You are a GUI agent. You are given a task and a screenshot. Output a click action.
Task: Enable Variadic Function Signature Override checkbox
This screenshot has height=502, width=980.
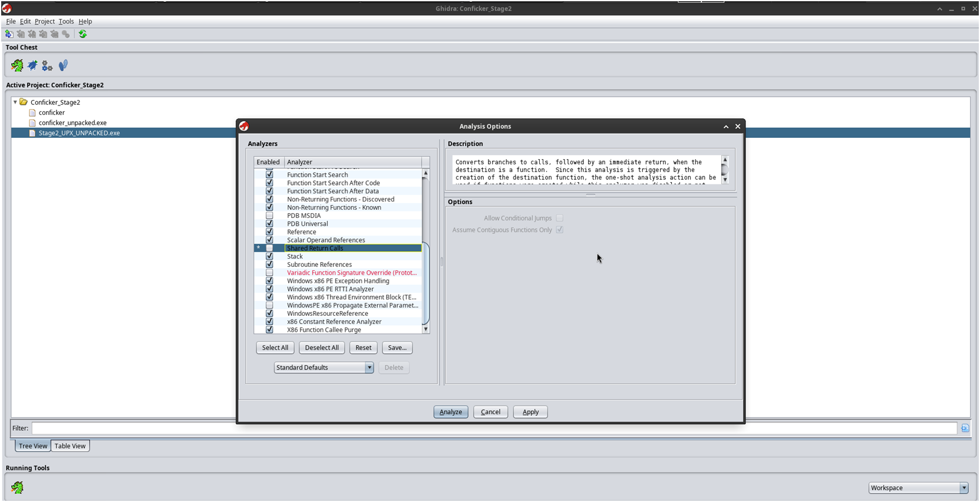click(x=269, y=273)
